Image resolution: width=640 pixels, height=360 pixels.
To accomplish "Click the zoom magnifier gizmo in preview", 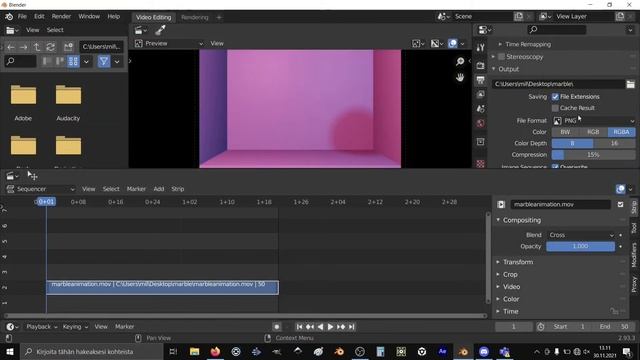I will coord(460,62).
